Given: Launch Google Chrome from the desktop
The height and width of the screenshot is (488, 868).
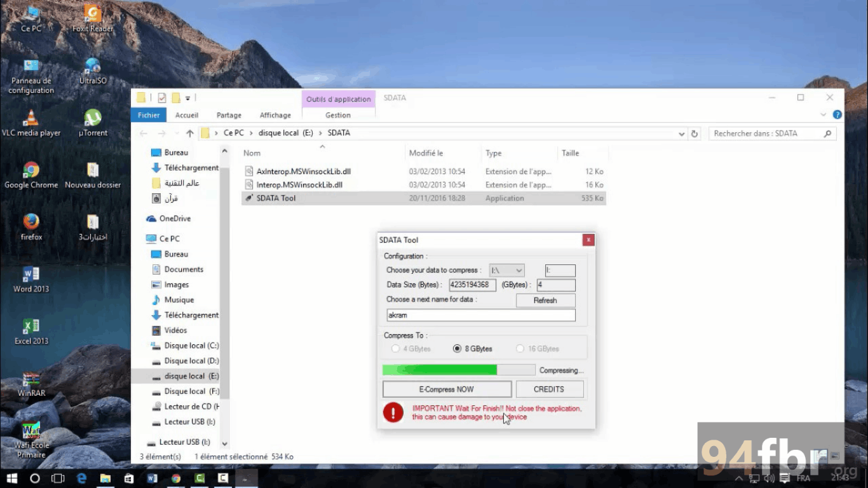Looking at the screenshot, I should (31, 175).
